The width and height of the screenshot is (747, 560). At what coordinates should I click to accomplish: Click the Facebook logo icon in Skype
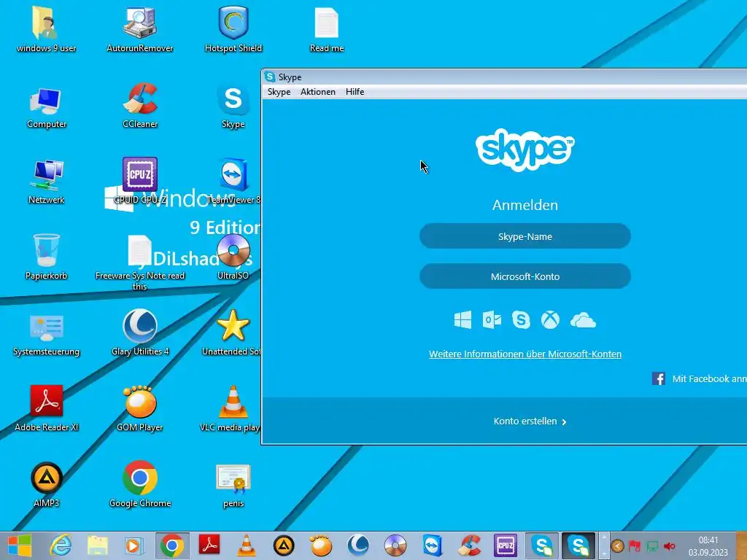tap(659, 378)
